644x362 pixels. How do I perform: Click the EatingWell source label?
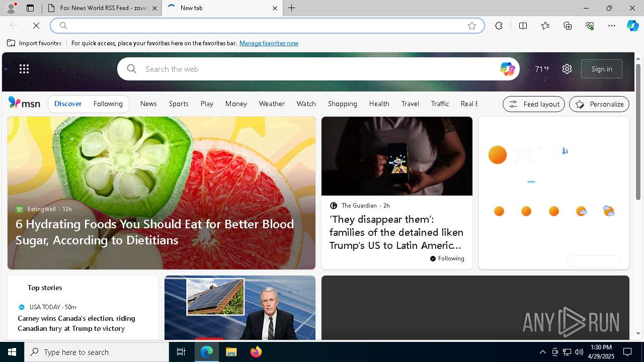point(42,209)
